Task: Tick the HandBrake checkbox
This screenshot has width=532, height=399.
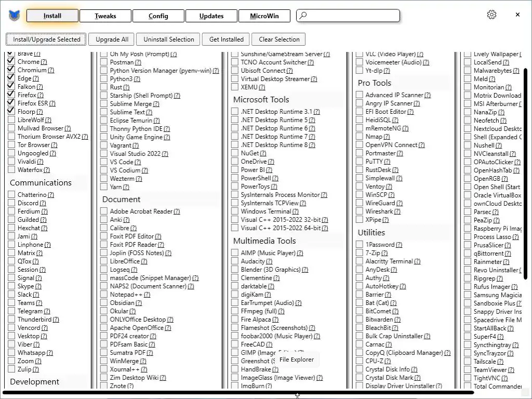Action: pyautogui.click(x=234, y=369)
